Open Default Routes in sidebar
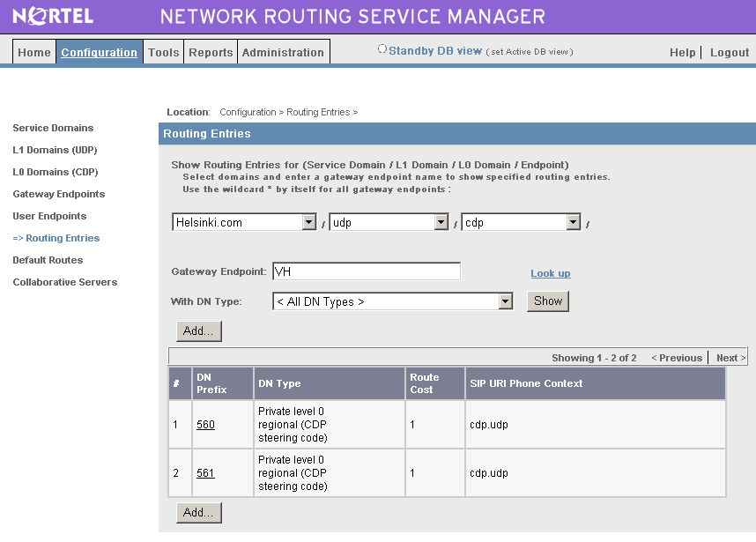This screenshot has width=756, height=542. (x=48, y=260)
